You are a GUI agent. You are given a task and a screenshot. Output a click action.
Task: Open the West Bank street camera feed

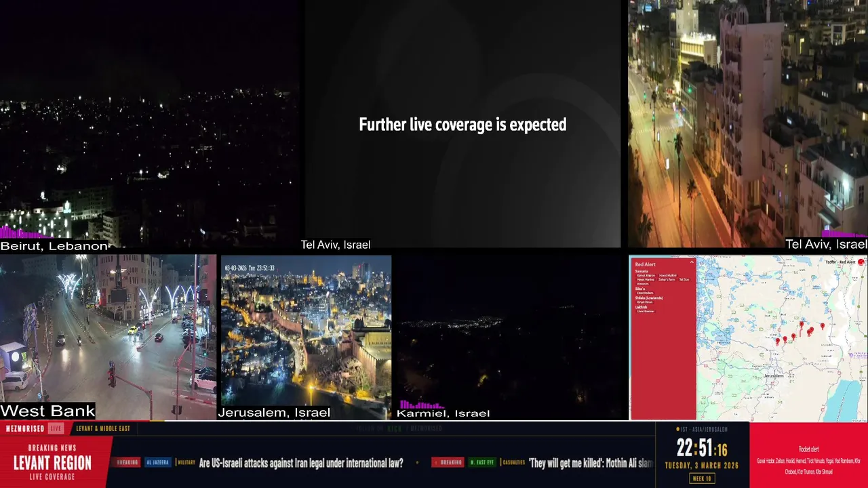tap(108, 337)
